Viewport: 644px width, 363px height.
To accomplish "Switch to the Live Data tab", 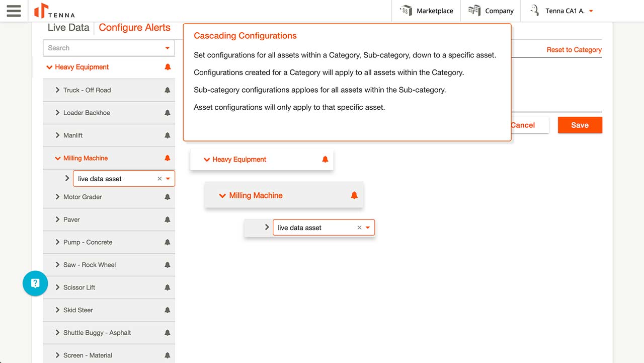I will (x=68, y=28).
